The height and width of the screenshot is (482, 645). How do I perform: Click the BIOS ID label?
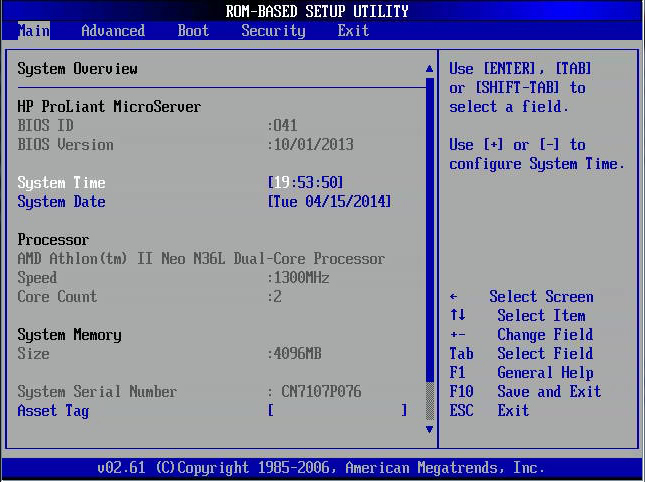45,125
